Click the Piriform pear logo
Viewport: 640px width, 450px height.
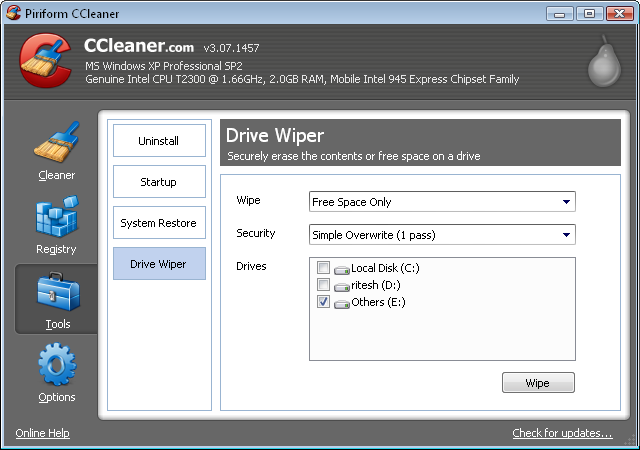604,61
